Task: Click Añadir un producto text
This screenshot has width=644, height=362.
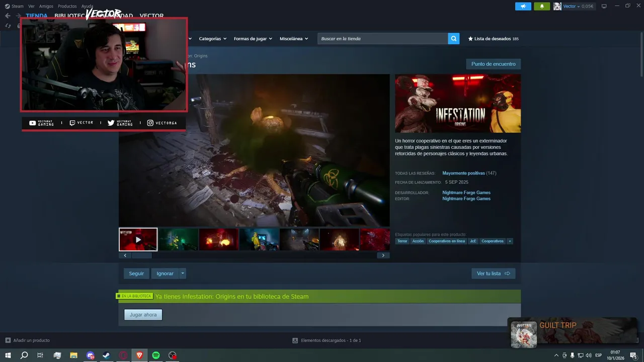Action: point(31,340)
